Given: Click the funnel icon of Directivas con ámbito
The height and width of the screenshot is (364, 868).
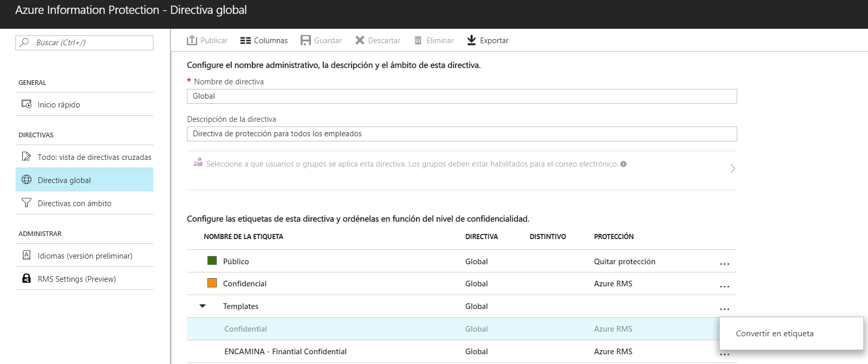Looking at the screenshot, I should tap(26, 203).
